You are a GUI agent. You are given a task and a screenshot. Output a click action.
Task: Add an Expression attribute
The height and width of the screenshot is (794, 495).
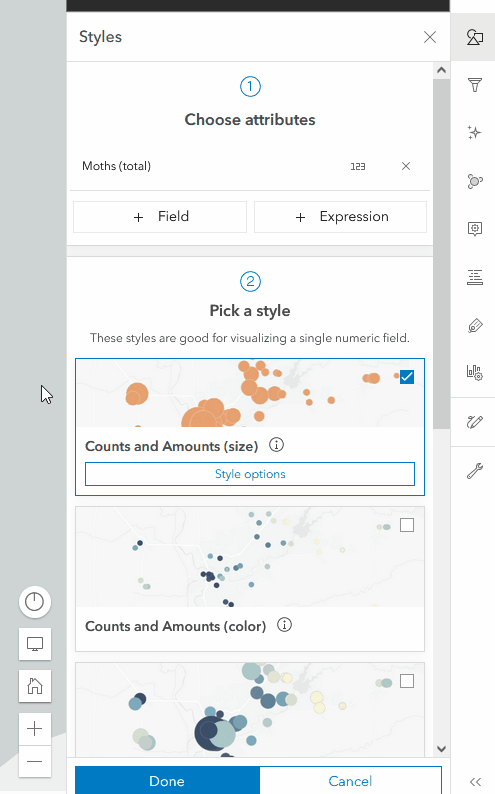click(x=340, y=217)
